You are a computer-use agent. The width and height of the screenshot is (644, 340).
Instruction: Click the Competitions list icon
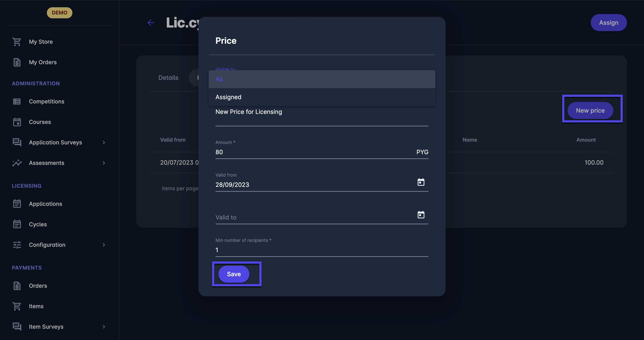point(17,101)
